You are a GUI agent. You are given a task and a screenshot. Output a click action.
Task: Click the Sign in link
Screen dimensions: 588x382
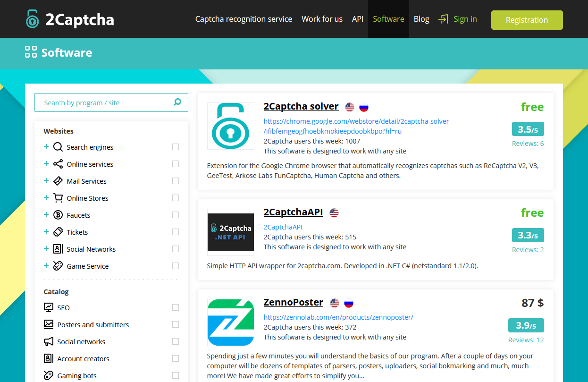465,19
